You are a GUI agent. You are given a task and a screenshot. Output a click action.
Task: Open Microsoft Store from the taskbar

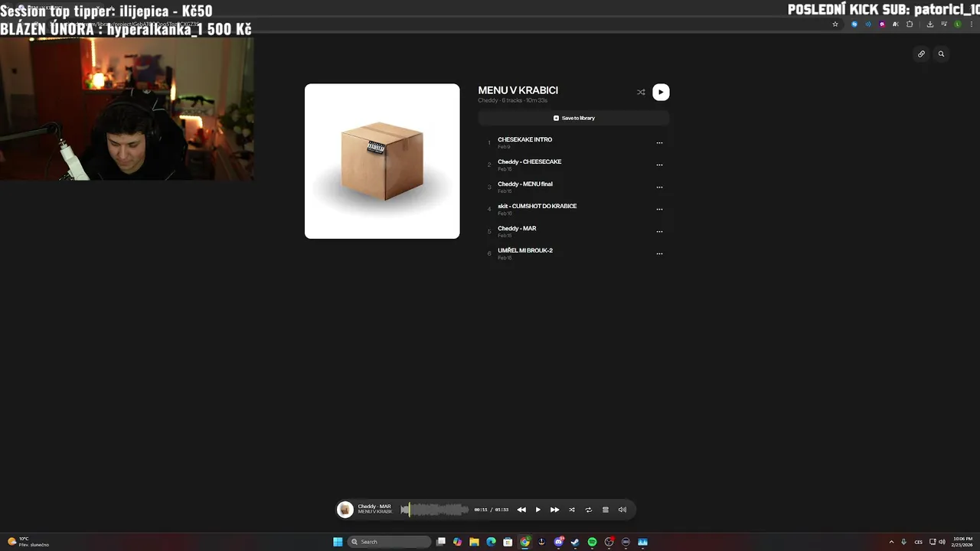pos(508,542)
